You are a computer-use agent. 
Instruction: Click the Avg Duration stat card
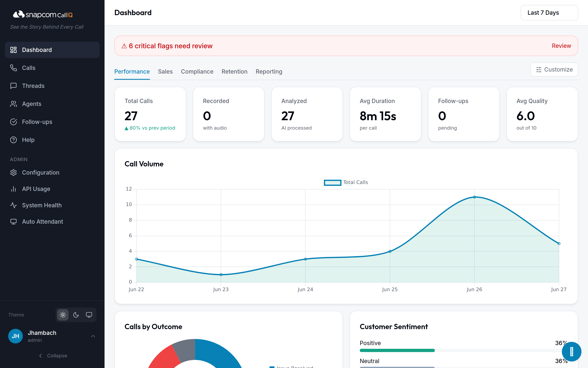click(x=385, y=114)
